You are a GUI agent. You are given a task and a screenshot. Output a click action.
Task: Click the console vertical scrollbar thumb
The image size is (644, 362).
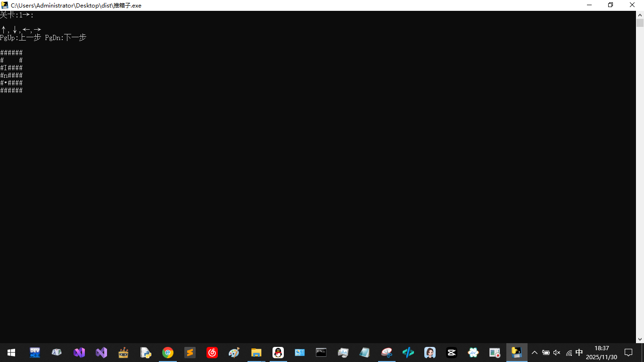click(x=640, y=23)
